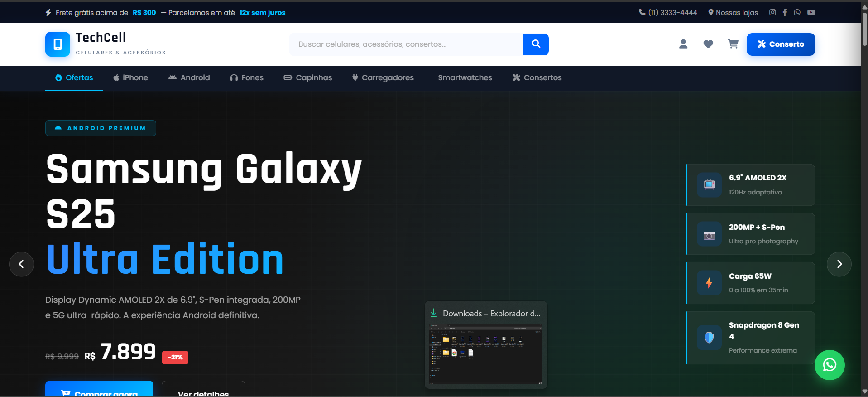868x397 pixels.
Task: Click the "R$ 300" free shipping text
Action: pyautogui.click(x=144, y=12)
